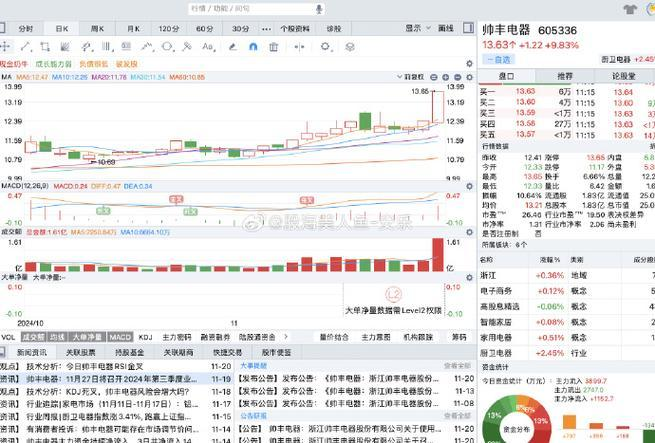655x443 pixels.
Task: Click the 画线 drawing button
Action: click(x=446, y=28)
